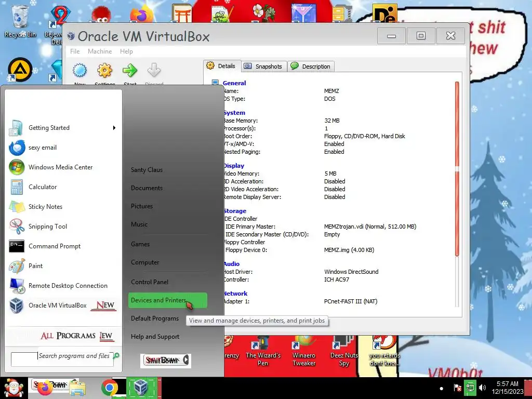
Task: Click the Santa Start button on taskbar
Action: point(13,388)
